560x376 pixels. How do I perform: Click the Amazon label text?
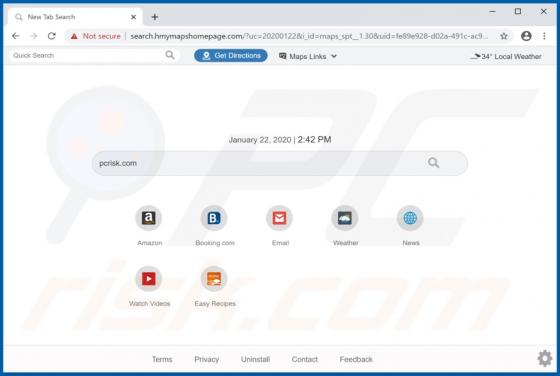pyautogui.click(x=150, y=243)
